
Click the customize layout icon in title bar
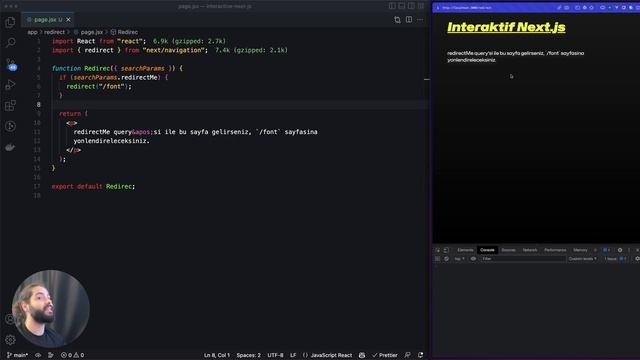(421, 6)
